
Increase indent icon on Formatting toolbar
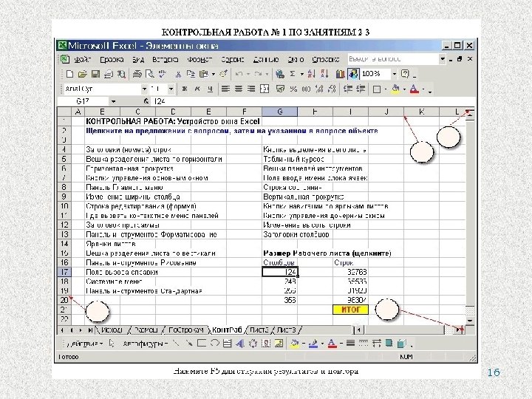coord(361,89)
